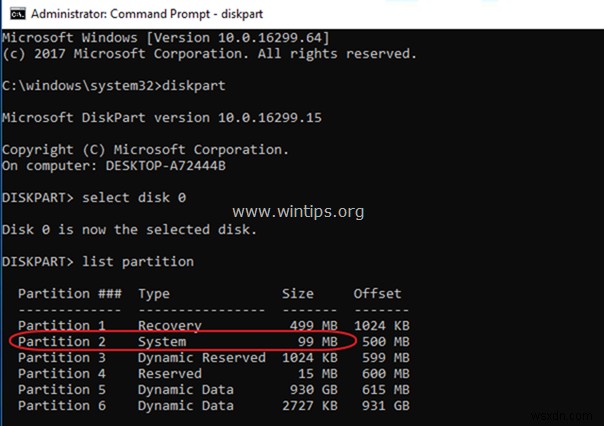Click the 'Offset' column header
Image resolution: width=604 pixels, height=426 pixels.
pos(377,293)
